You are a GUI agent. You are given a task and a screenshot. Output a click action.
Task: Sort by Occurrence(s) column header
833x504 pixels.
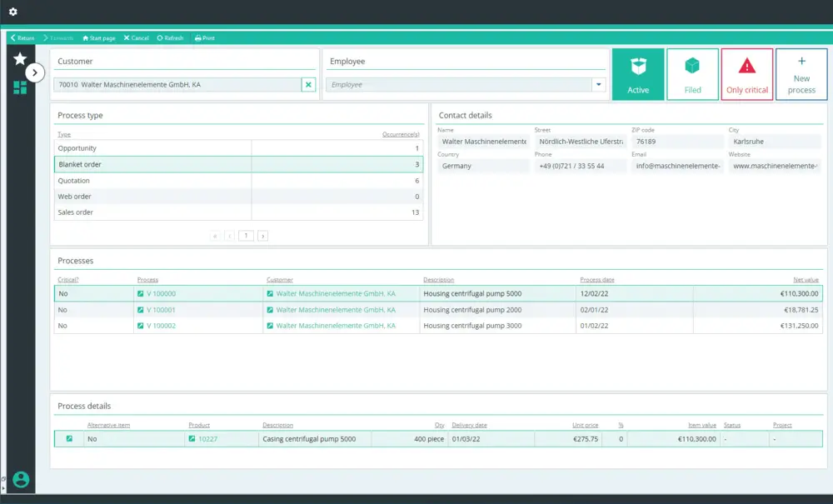401,134
